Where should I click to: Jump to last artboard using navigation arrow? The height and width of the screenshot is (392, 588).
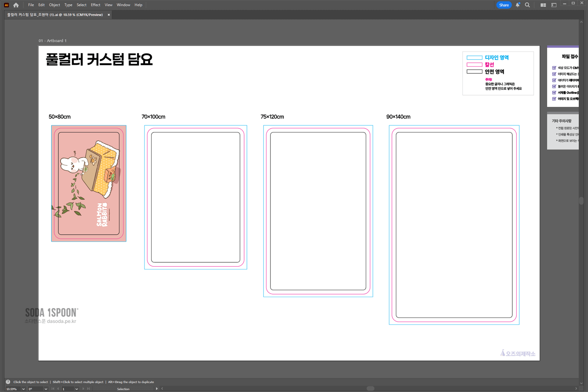click(x=89, y=389)
